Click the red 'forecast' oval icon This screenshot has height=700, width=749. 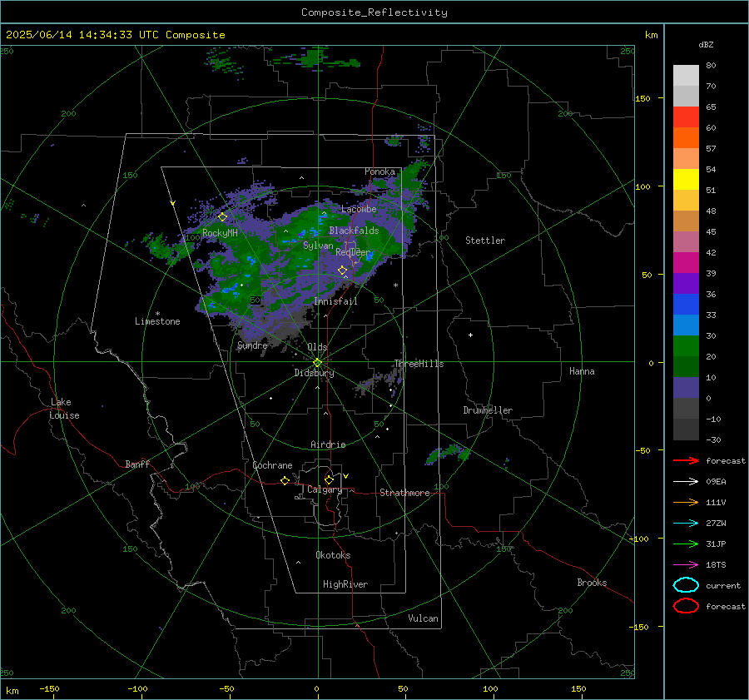coord(686,606)
